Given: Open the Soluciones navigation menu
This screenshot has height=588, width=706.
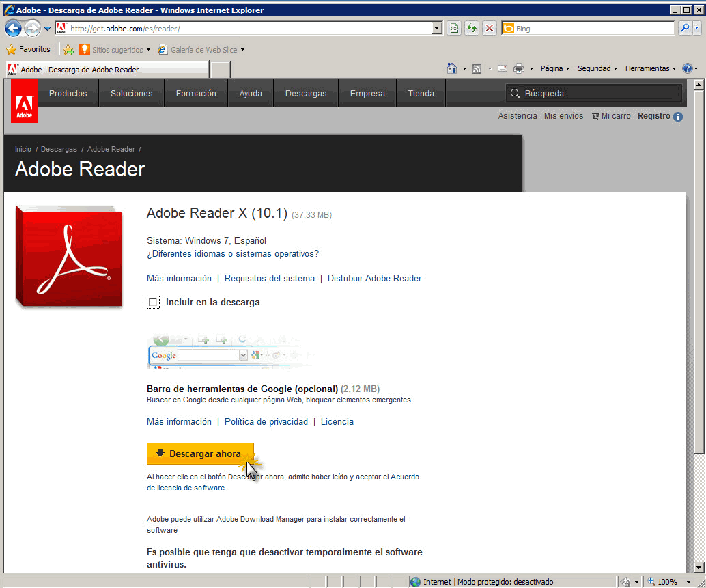Looking at the screenshot, I should pos(132,93).
